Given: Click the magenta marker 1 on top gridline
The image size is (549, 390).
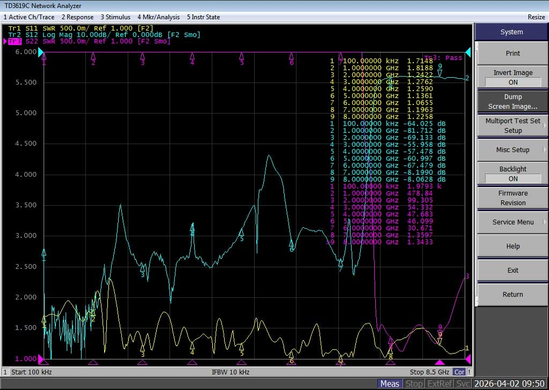Looking at the screenshot, I should coord(44,59).
